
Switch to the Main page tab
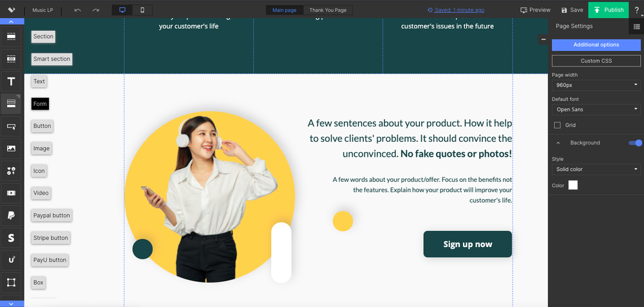click(x=284, y=10)
